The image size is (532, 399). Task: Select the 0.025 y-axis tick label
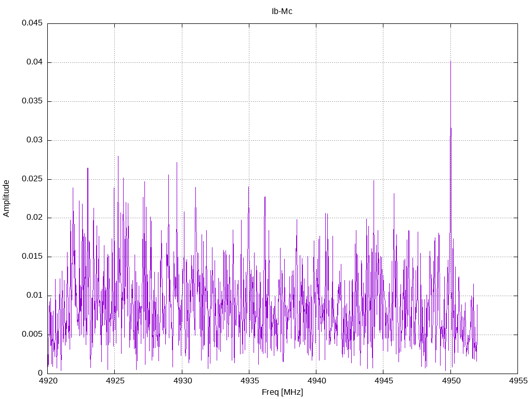[32, 179]
